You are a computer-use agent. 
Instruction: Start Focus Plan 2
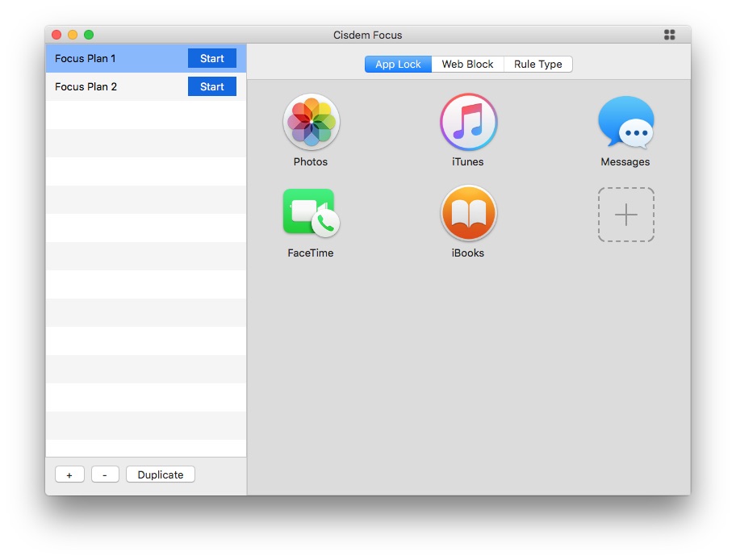[x=212, y=86]
